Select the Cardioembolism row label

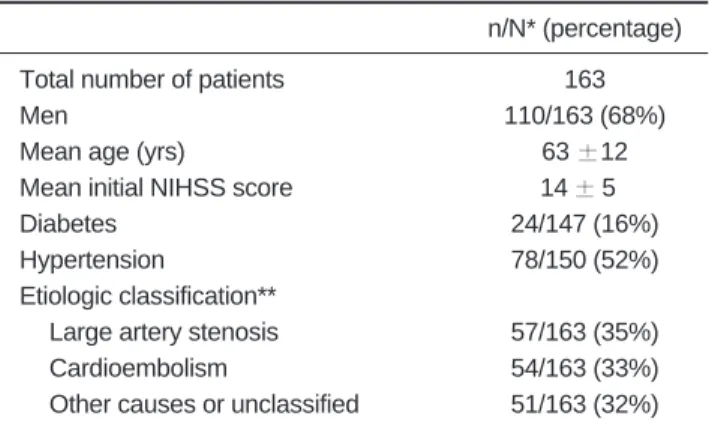click(138, 368)
